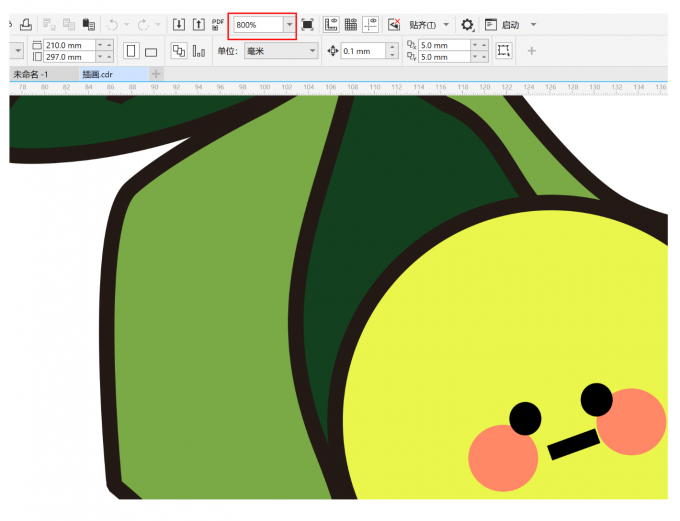Click the Copy icon
The width and height of the screenshot is (680, 521).
[x=69, y=25]
